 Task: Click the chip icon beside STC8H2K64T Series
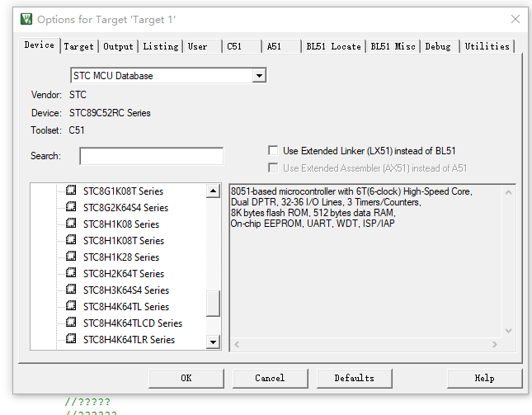[71, 273]
